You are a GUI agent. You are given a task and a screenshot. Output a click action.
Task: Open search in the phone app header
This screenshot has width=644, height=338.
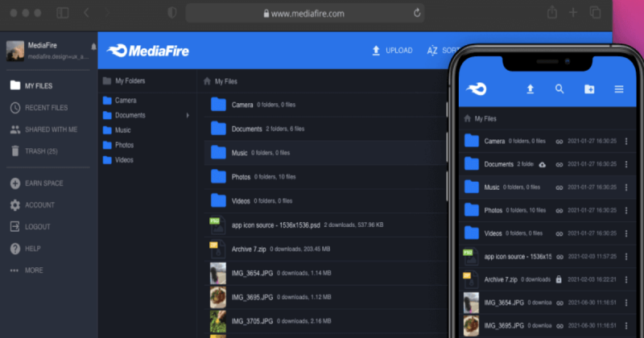coord(559,89)
